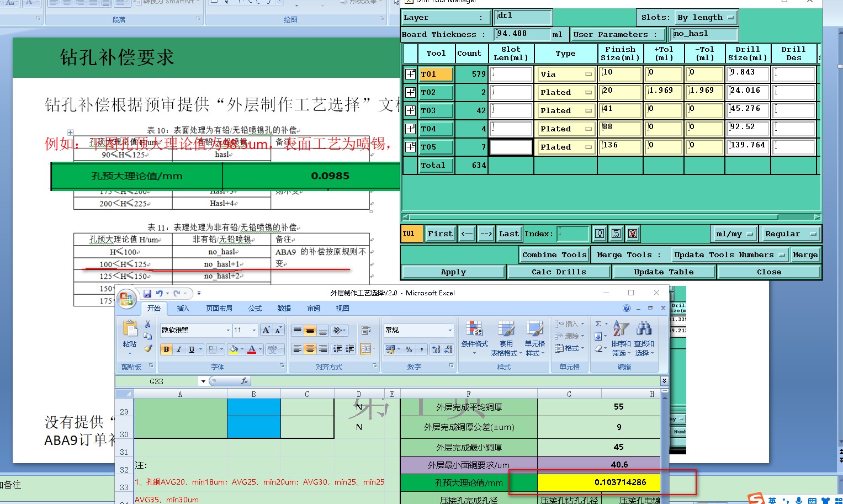
Task: Click the T01 Finish Size field showing 10
Action: 621,74
